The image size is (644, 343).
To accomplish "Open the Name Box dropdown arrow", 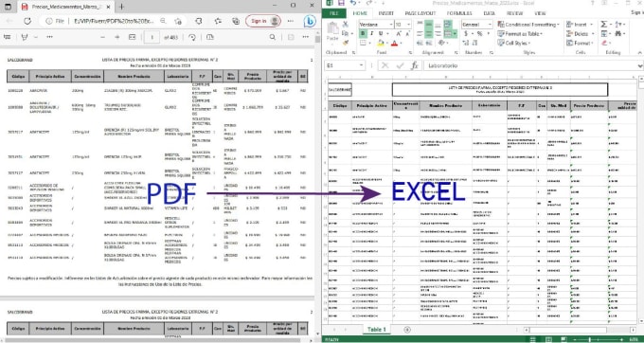I will [x=362, y=65].
